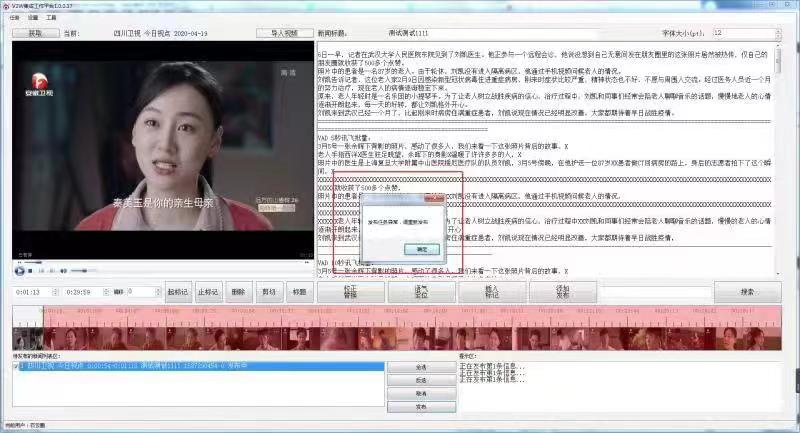Click the 起标记 start mark button
This screenshot has height=433, width=800.
pos(177,292)
